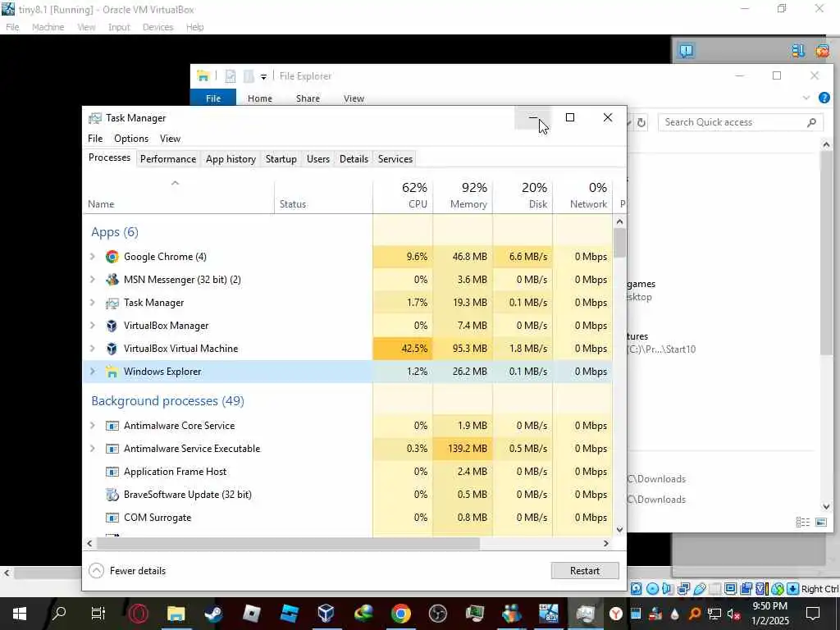Open the Share ribbon tab in File Explorer
Image resolution: width=840 pixels, height=630 pixels.
click(x=308, y=98)
